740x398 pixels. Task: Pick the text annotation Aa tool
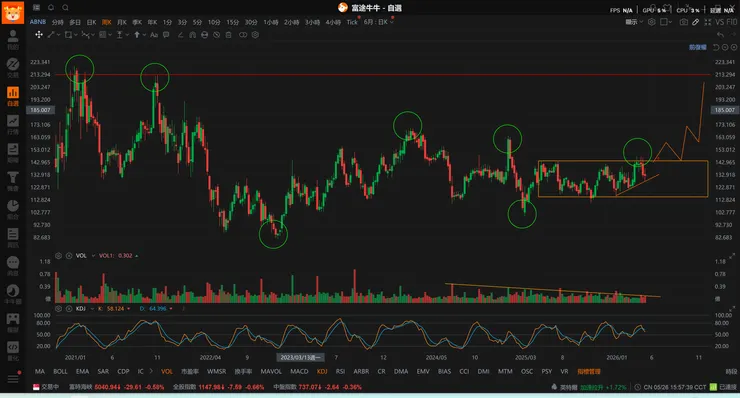154,34
